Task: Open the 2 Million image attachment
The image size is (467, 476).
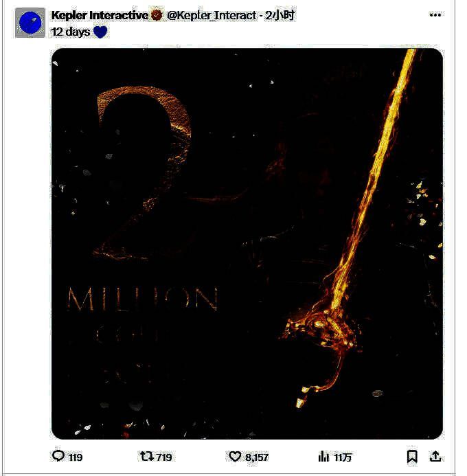Action: 247,243
